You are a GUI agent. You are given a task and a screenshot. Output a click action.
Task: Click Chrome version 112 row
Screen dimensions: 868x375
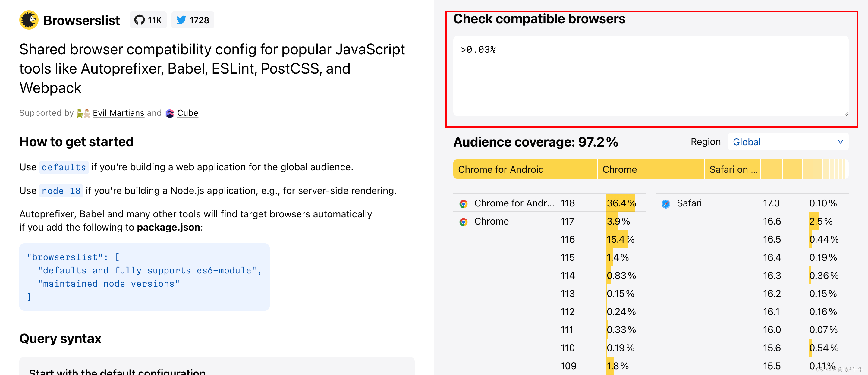[549, 312]
